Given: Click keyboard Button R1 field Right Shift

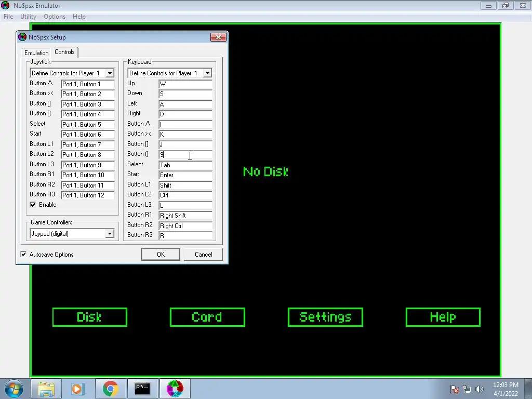Looking at the screenshot, I should click(x=185, y=216).
